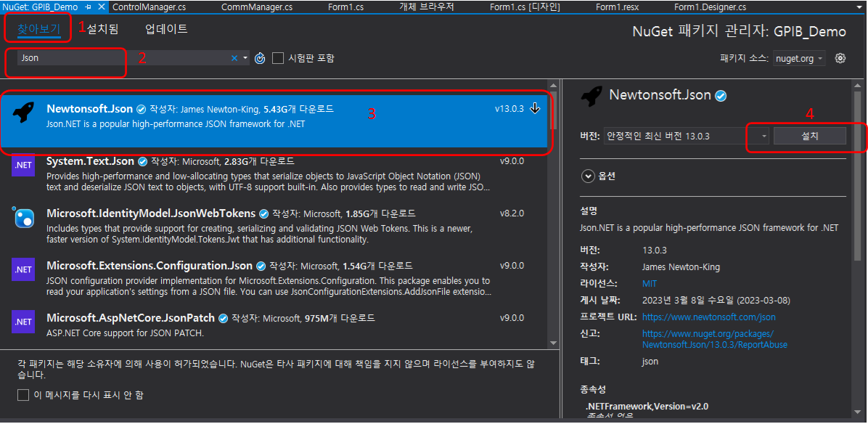The image size is (868, 424).
Task: Open the ControlManager.cs tab
Action: point(149,7)
